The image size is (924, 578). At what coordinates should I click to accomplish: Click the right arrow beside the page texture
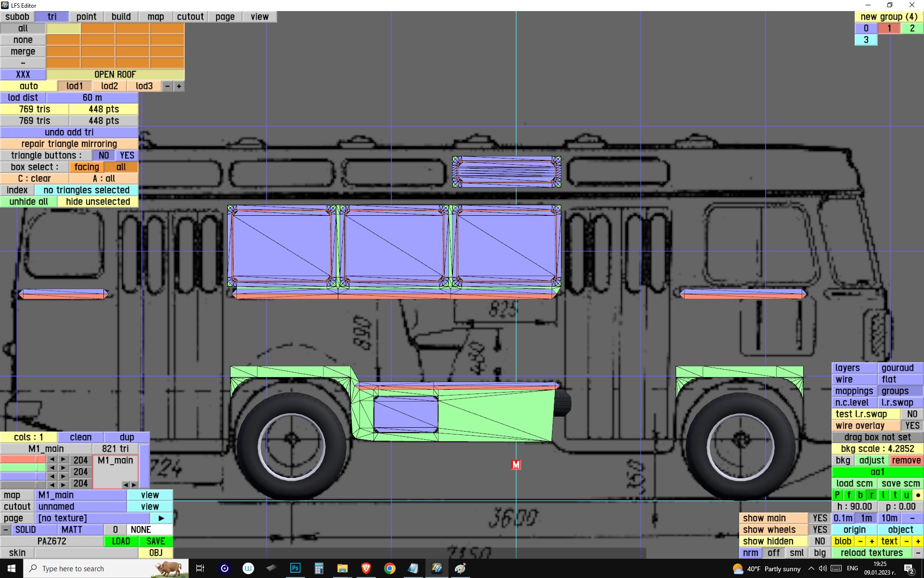pos(161,518)
